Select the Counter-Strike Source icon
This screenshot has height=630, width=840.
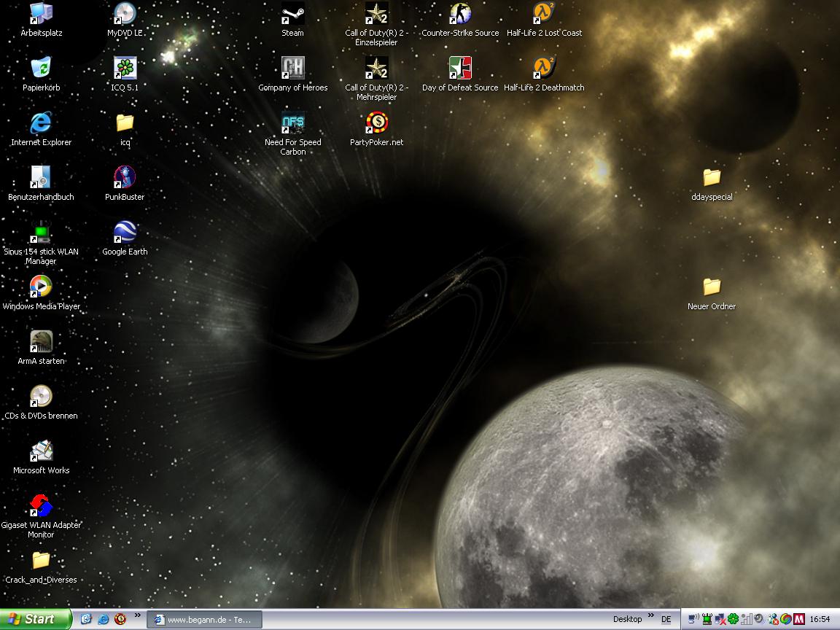click(460, 14)
